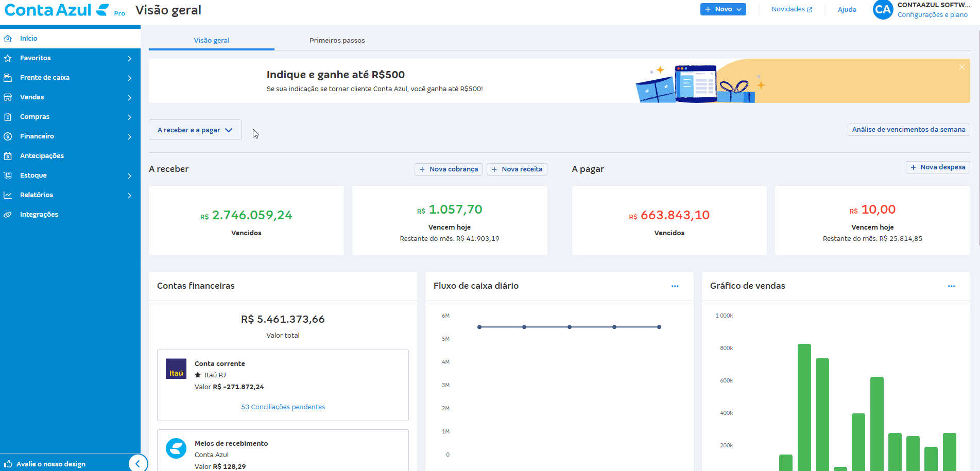
Task: Click the CA user avatar icon
Action: [883, 10]
